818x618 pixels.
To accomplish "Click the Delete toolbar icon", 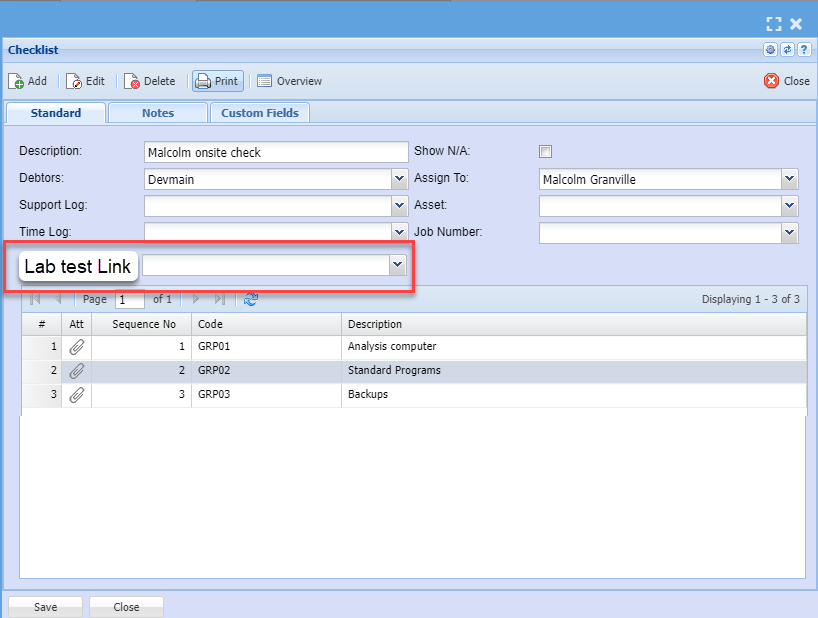I will 132,81.
